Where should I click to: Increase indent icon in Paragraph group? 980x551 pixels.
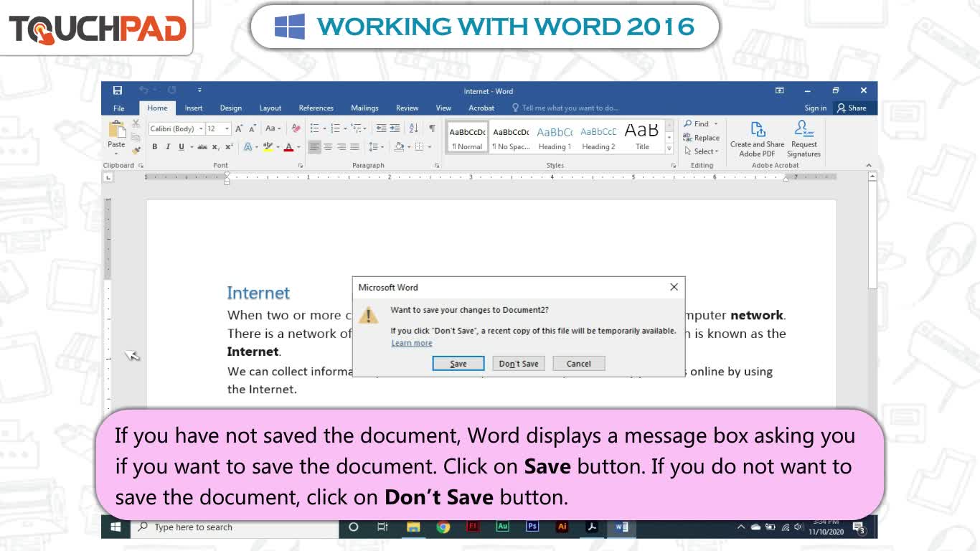395,128
